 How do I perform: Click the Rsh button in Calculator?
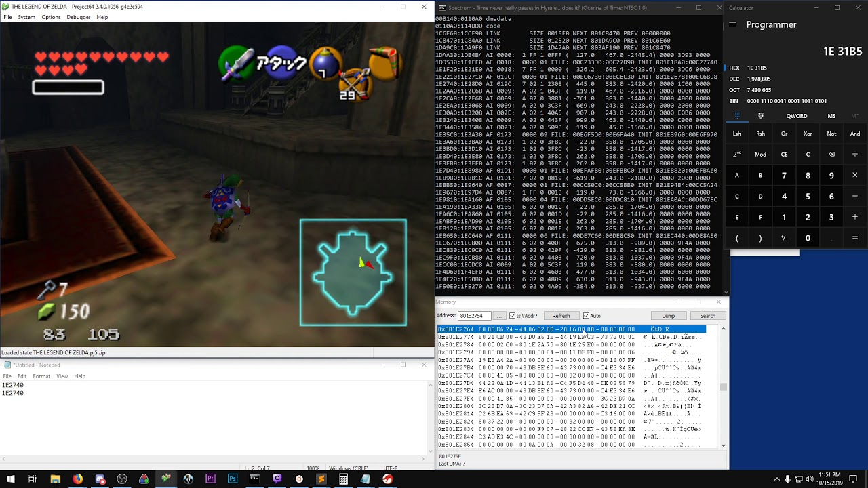(760, 134)
